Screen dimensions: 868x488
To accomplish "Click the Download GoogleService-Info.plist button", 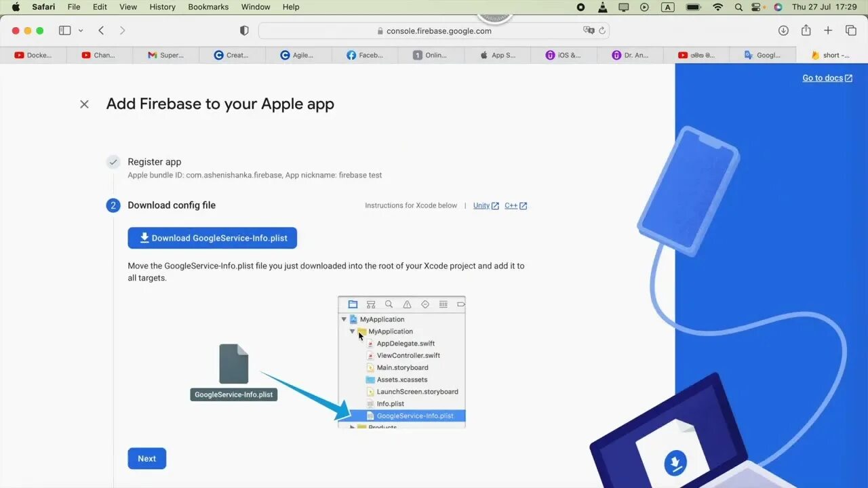I will click(x=212, y=238).
